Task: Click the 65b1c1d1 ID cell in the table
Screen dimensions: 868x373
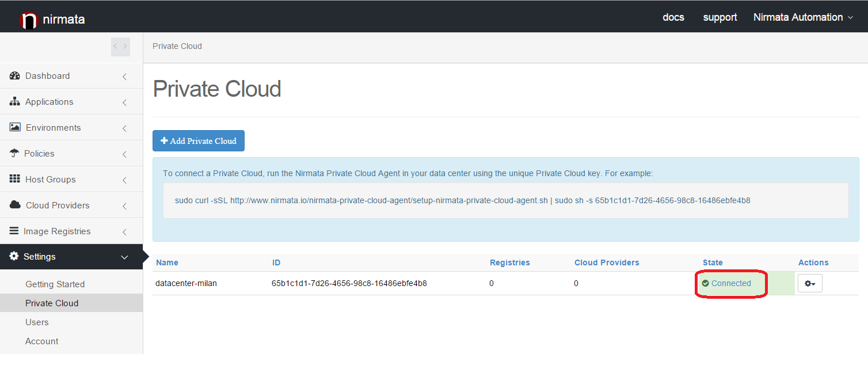Action: pyautogui.click(x=349, y=283)
